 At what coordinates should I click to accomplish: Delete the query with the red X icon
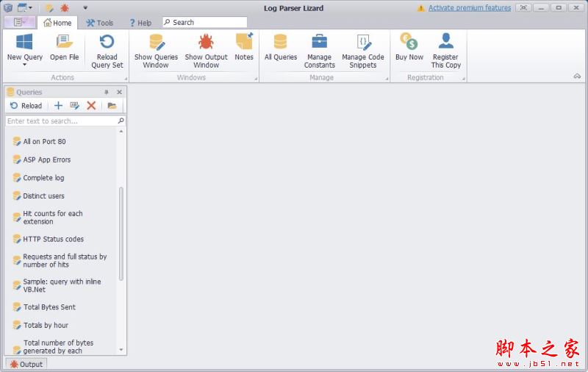point(91,106)
